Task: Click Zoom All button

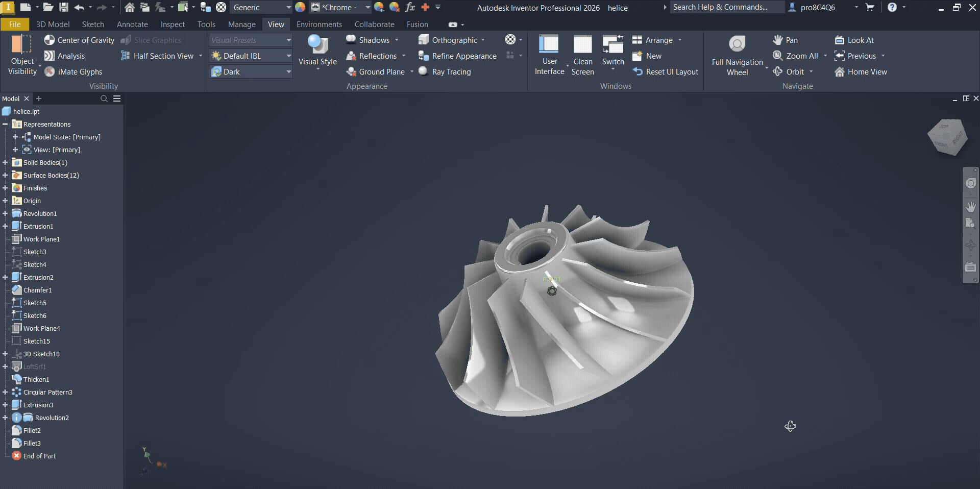Action: 796,56
